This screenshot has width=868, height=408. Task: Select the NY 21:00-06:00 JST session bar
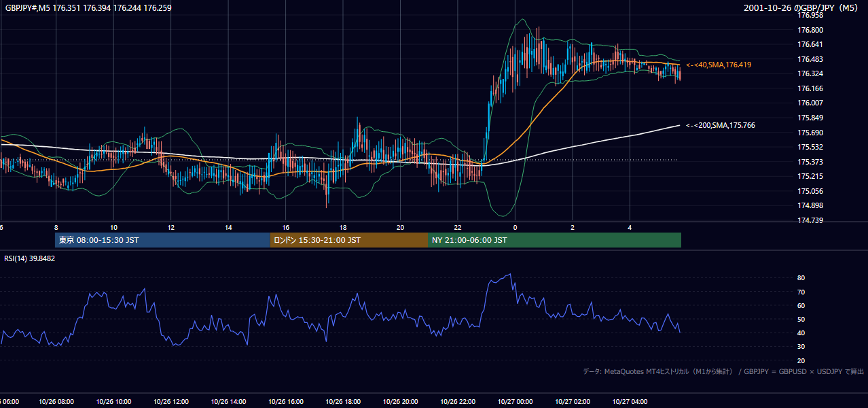point(554,240)
